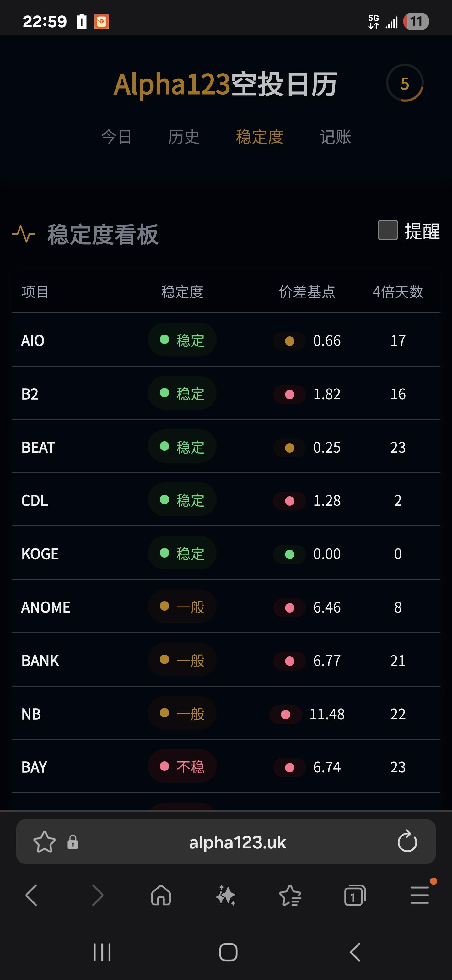Tap the browser forward arrow
The image size is (452, 980).
coord(97,895)
